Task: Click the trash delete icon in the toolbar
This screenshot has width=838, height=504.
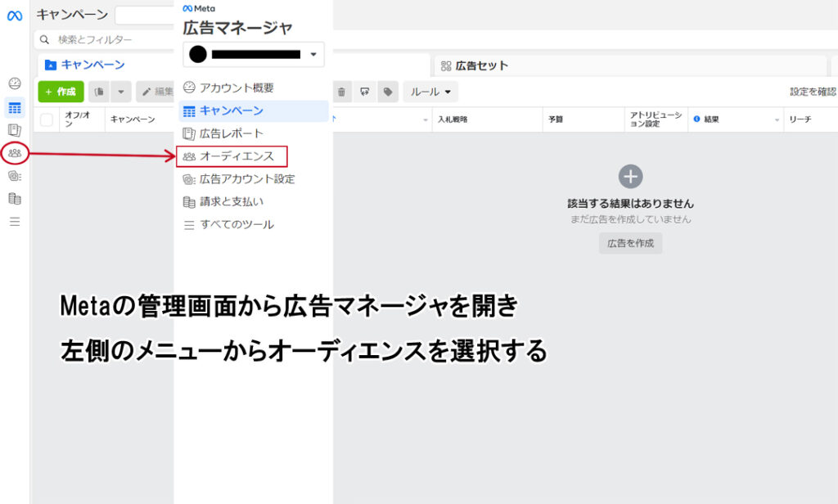Action: click(x=341, y=92)
